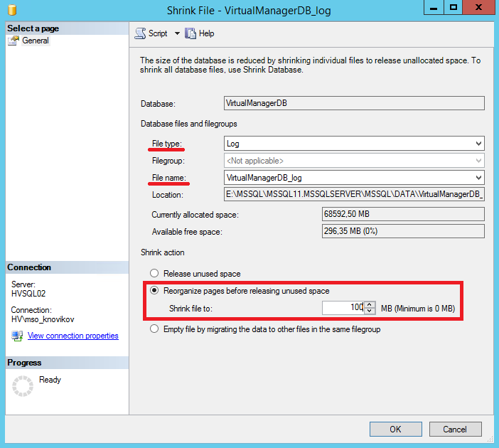
Task: Increase Shrink file to with up arrow
Action: tap(370, 305)
